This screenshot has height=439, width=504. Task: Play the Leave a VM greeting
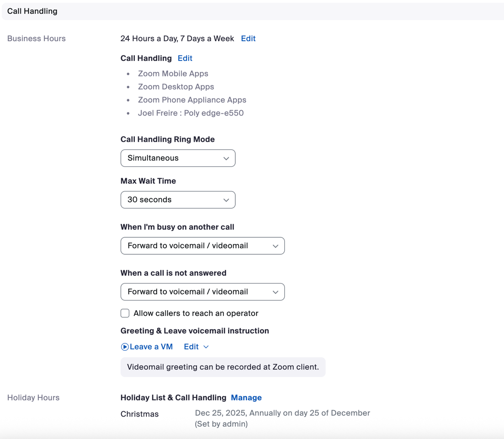click(x=125, y=347)
